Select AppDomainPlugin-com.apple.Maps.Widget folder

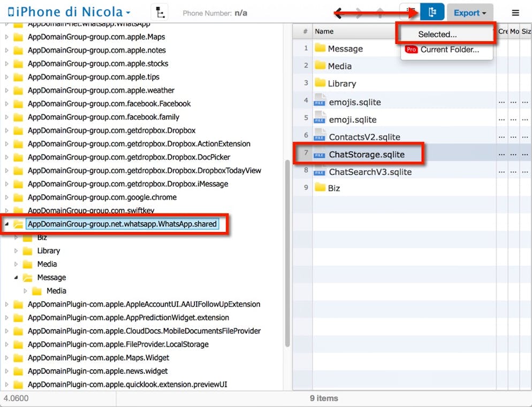click(98, 357)
